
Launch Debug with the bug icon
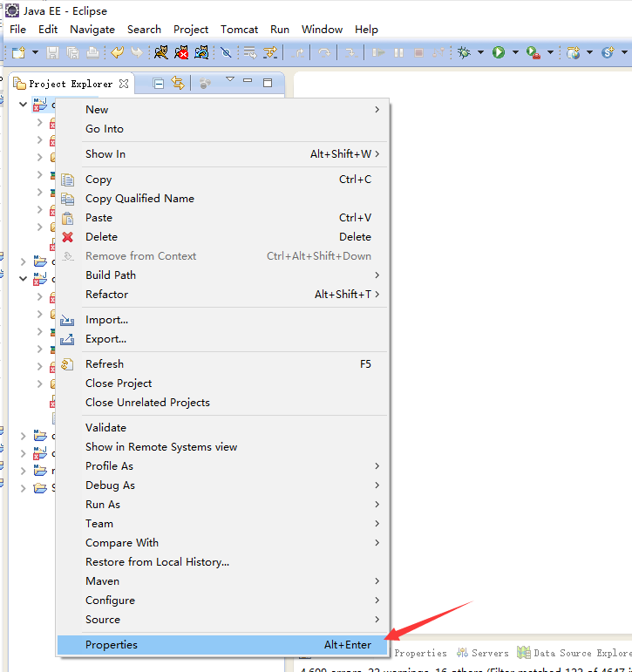(464, 52)
